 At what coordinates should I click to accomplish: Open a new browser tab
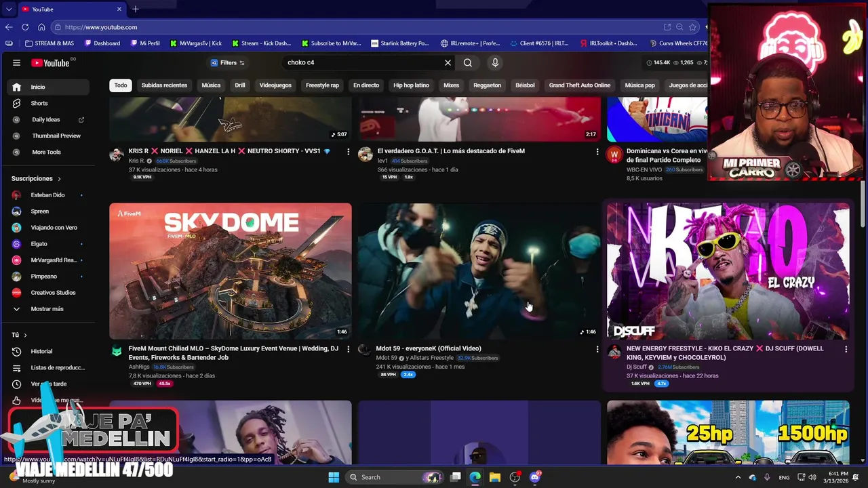tap(136, 9)
